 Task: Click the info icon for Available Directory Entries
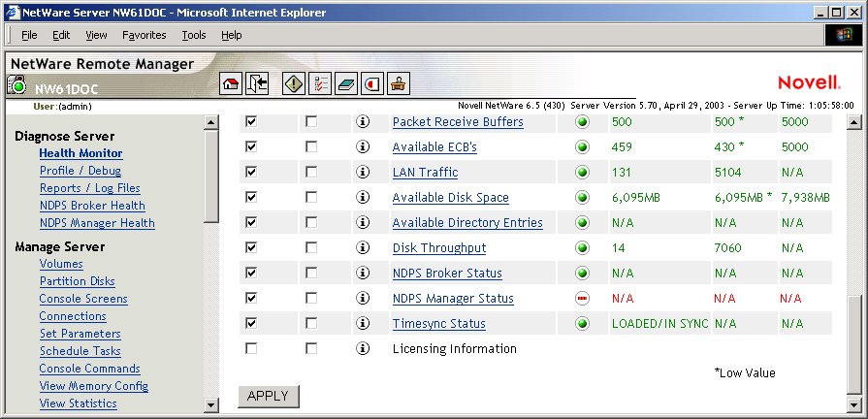[363, 222]
